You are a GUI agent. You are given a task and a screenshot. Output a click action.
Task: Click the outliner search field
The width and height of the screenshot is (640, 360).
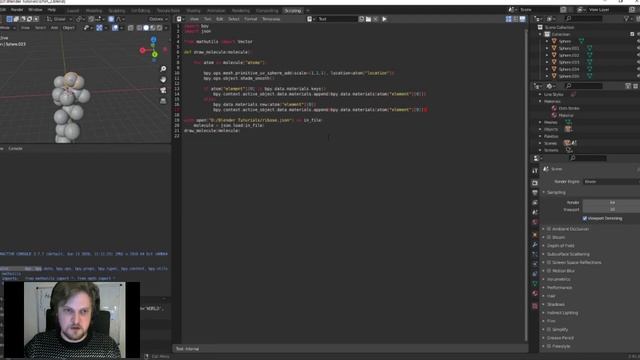point(583,19)
